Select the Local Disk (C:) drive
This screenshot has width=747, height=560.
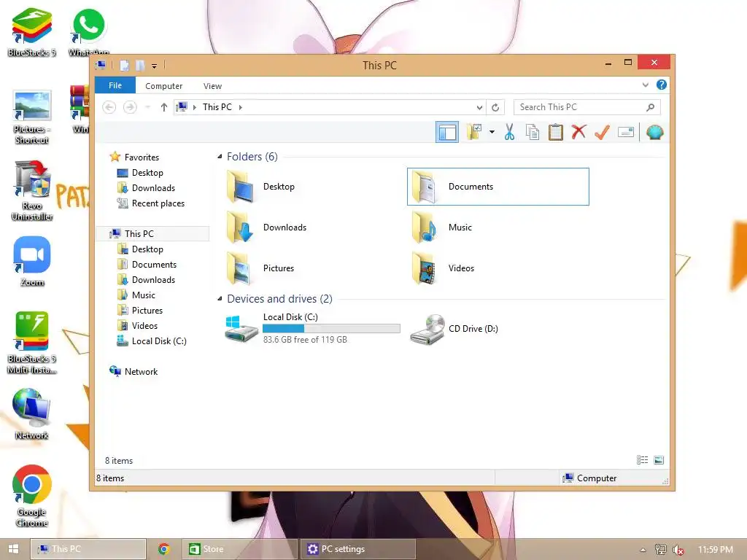(x=312, y=328)
